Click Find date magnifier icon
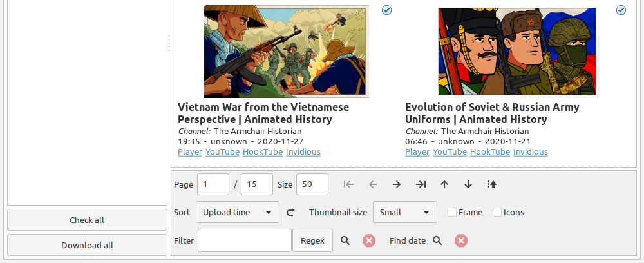644x263 pixels. [x=437, y=241]
